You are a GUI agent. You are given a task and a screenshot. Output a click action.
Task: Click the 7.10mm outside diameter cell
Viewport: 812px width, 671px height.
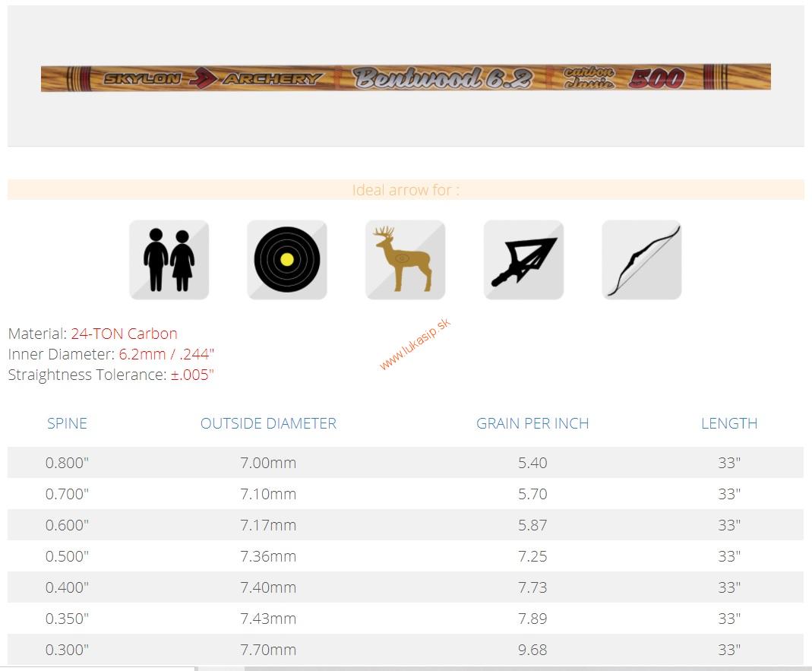268,494
